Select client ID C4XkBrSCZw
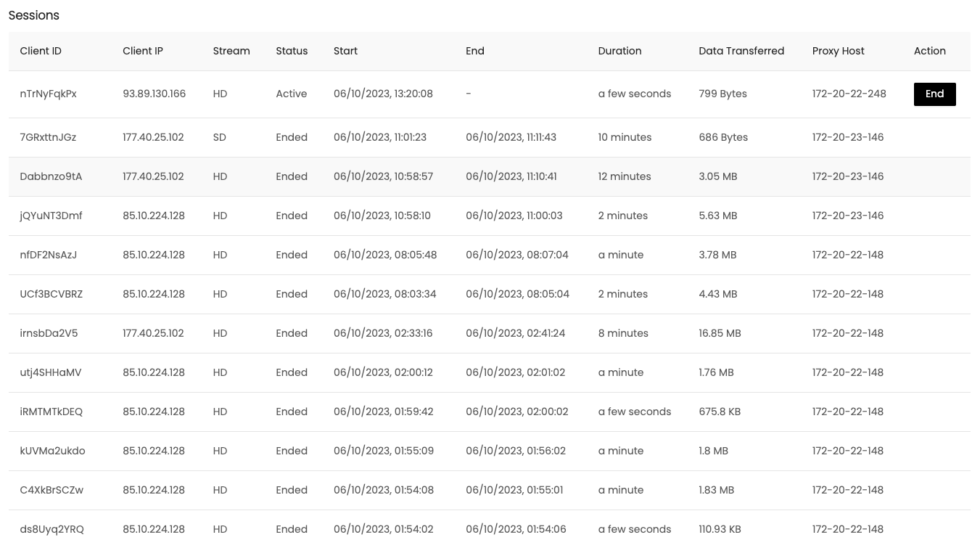The width and height of the screenshot is (980, 548). pos(52,490)
